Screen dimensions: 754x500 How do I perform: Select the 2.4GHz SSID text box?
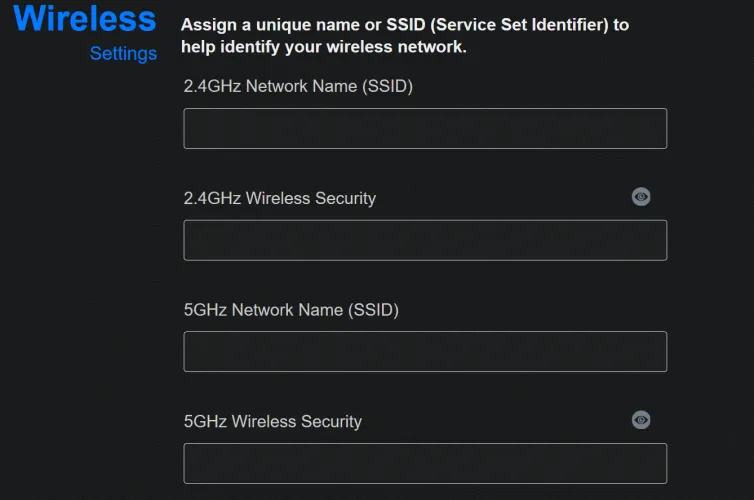click(x=425, y=129)
